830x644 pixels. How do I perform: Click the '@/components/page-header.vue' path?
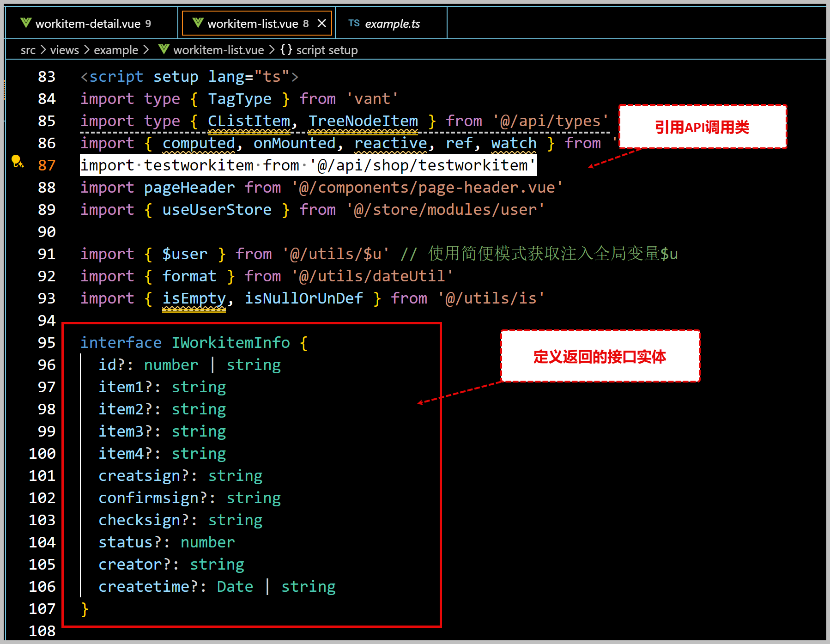coord(427,188)
